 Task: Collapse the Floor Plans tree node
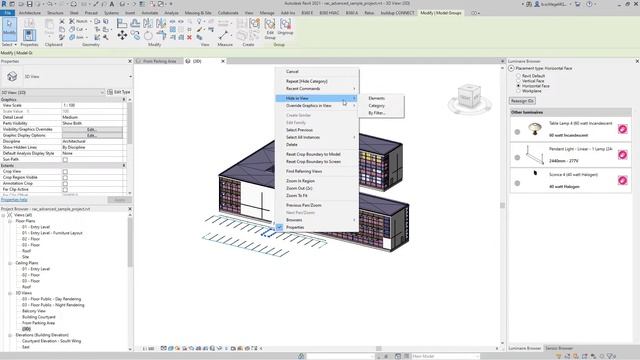(10, 221)
